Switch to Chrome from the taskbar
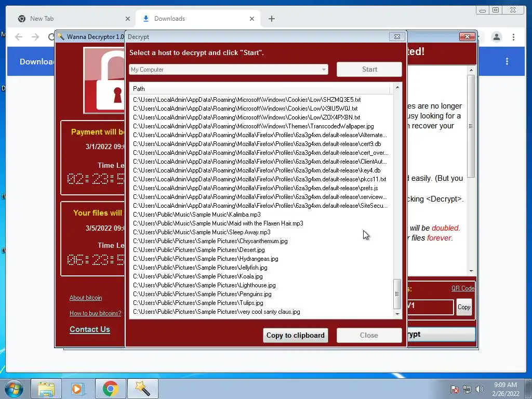 (x=110, y=389)
